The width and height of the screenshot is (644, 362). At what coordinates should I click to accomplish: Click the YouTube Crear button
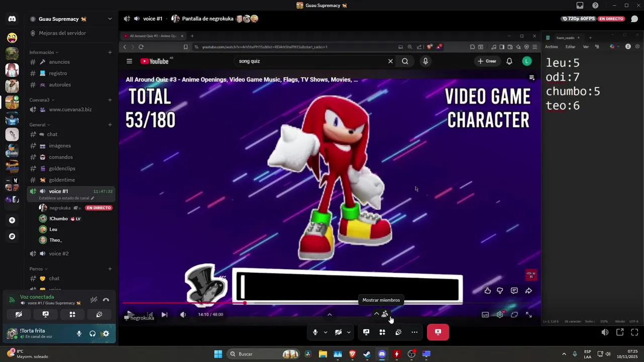[487, 61]
